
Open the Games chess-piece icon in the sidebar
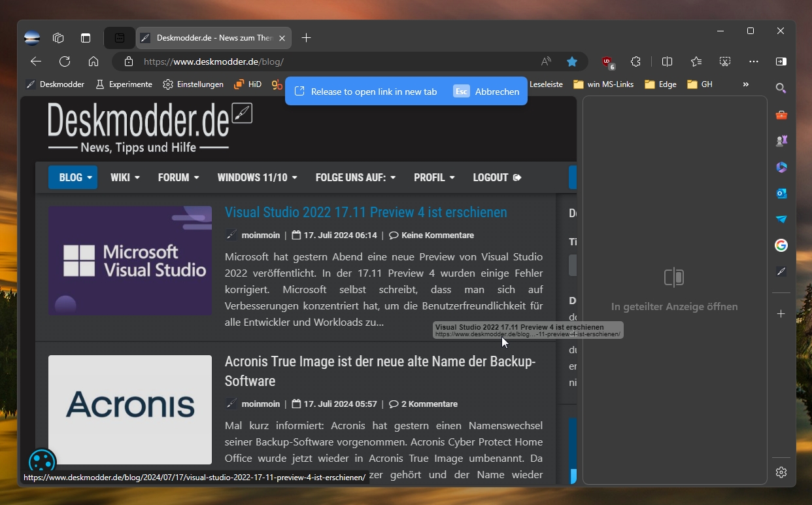[x=781, y=141]
